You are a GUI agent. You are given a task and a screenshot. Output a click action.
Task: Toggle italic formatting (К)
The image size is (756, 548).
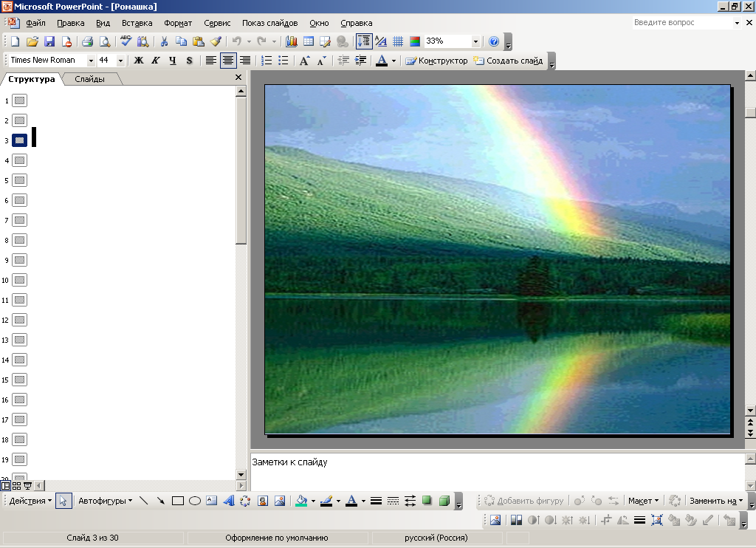(155, 61)
